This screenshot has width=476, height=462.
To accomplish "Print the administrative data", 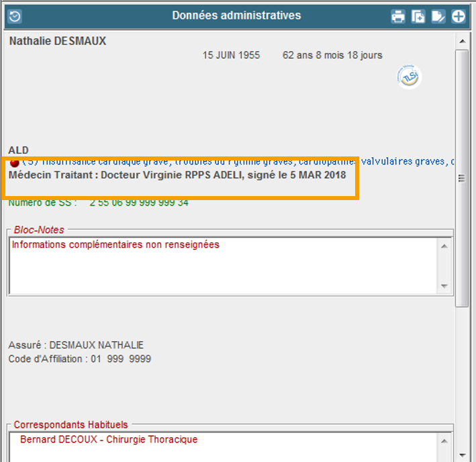I will [x=398, y=17].
